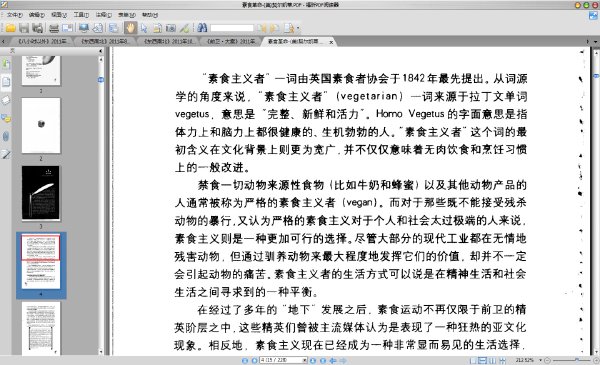Select the Typewriter pen tool
Viewport: 600px width, 365px height.
pyautogui.click(x=184, y=28)
